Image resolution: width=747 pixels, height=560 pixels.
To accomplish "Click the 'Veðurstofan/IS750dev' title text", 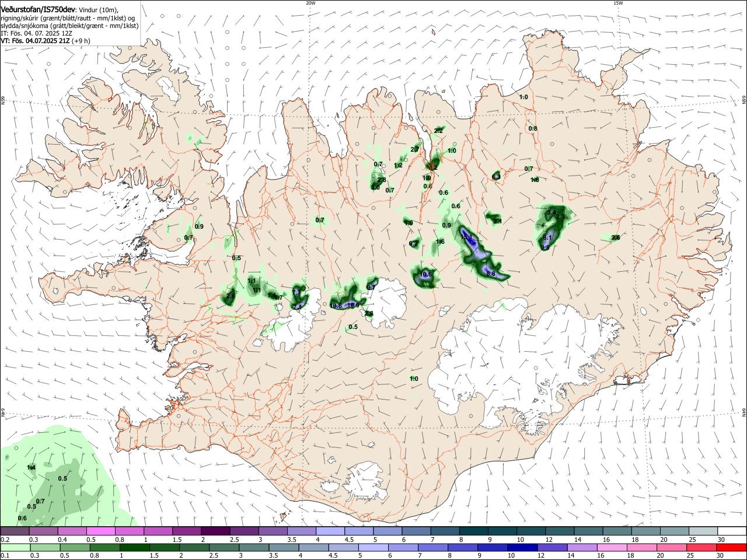I will point(37,10).
